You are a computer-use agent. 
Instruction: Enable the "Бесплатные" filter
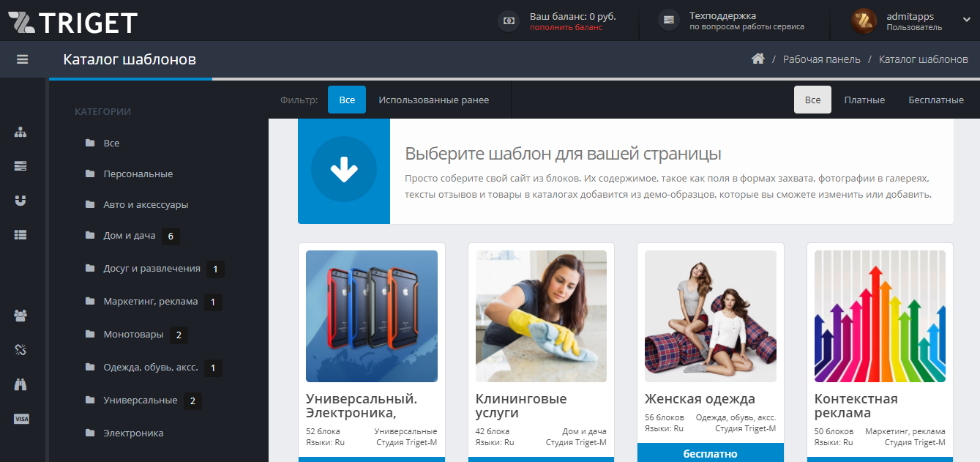coord(935,100)
